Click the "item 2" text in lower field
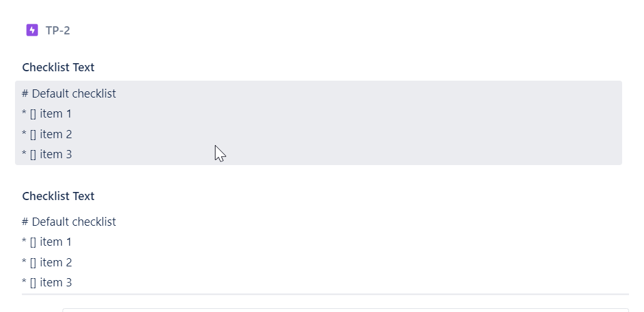 [x=56, y=263]
